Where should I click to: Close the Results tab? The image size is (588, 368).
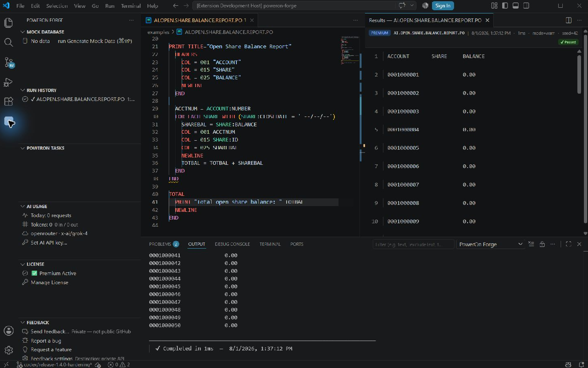click(x=487, y=20)
